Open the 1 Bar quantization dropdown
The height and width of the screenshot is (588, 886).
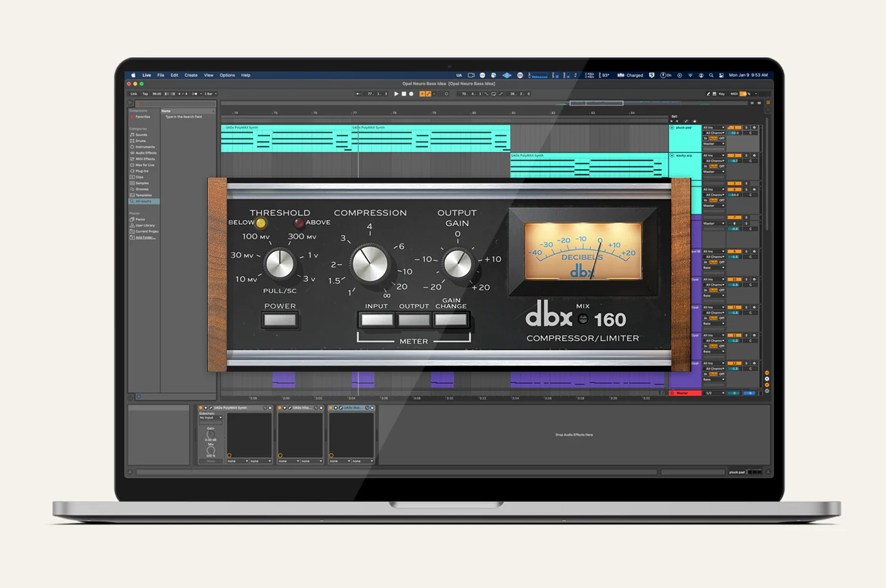tap(210, 94)
